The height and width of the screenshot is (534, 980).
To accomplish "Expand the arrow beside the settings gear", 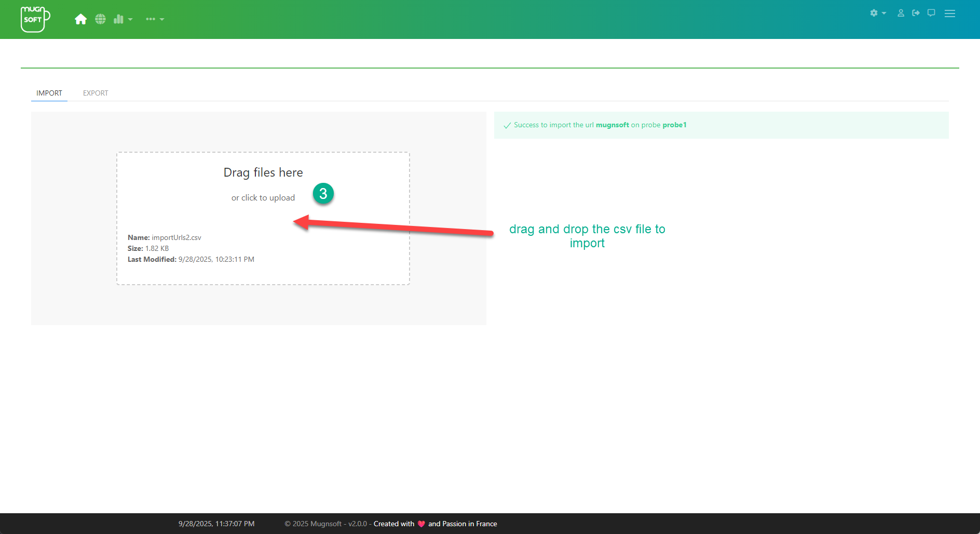I will [884, 13].
